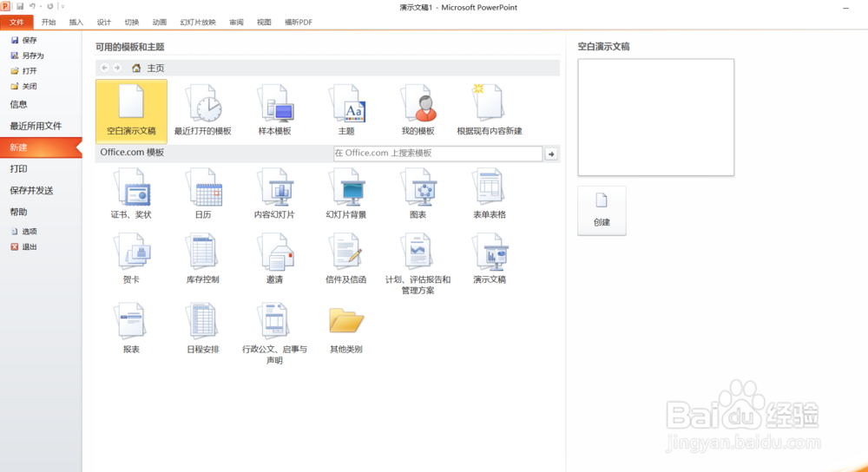Image resolution: width=868 pixels, height=472 pixels.
Task: Click the 主页 home icon in breadcrumb
Action: tap(136, 68)
